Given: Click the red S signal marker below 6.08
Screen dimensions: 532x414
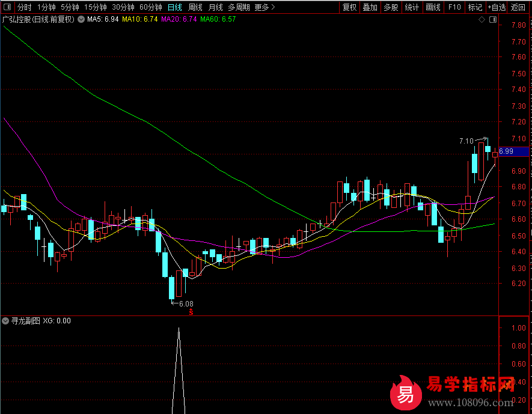Looking at the screenshot, I should 191,312.
